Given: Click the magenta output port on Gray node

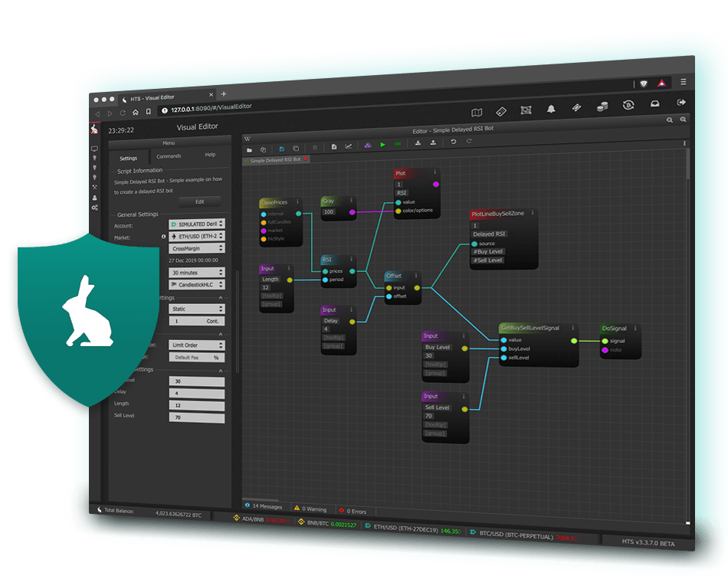Looking at the screenshot, I should 353,212.
